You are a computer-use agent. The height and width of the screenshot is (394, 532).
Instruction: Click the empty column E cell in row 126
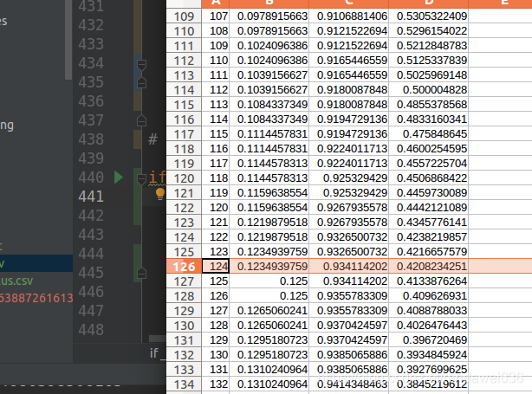500,266
